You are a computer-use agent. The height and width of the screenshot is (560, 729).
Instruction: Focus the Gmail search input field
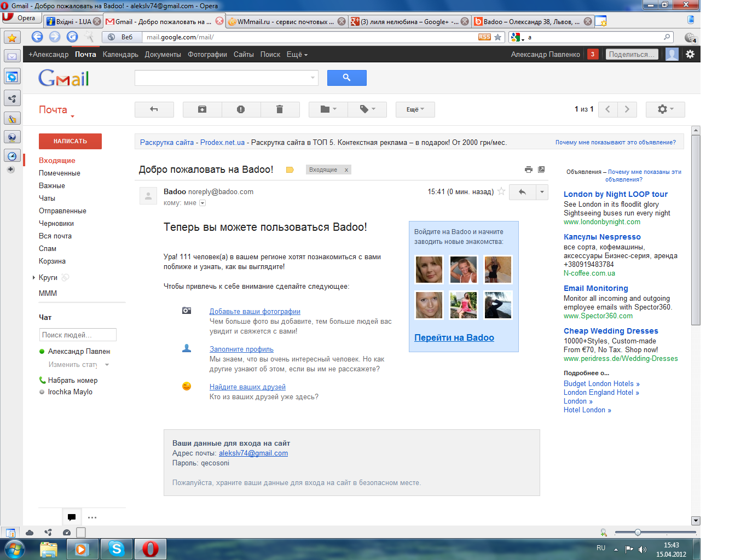pos(222,78)
